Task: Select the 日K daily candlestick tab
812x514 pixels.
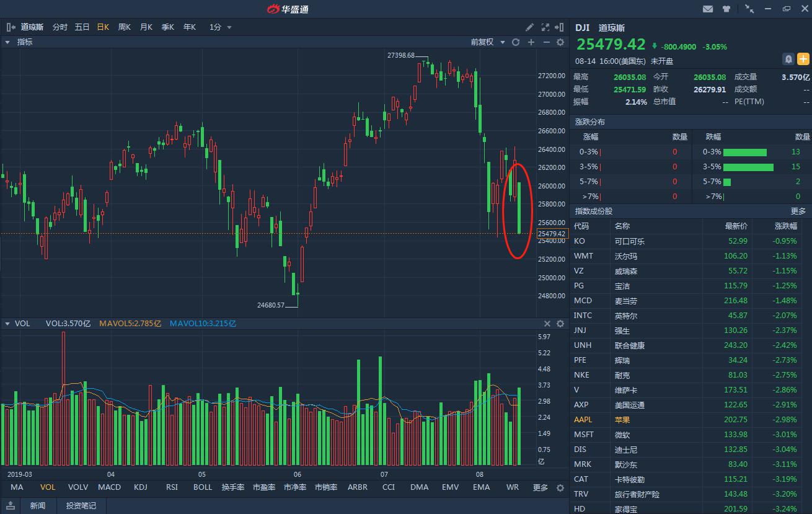Action: tap(103, 27)
